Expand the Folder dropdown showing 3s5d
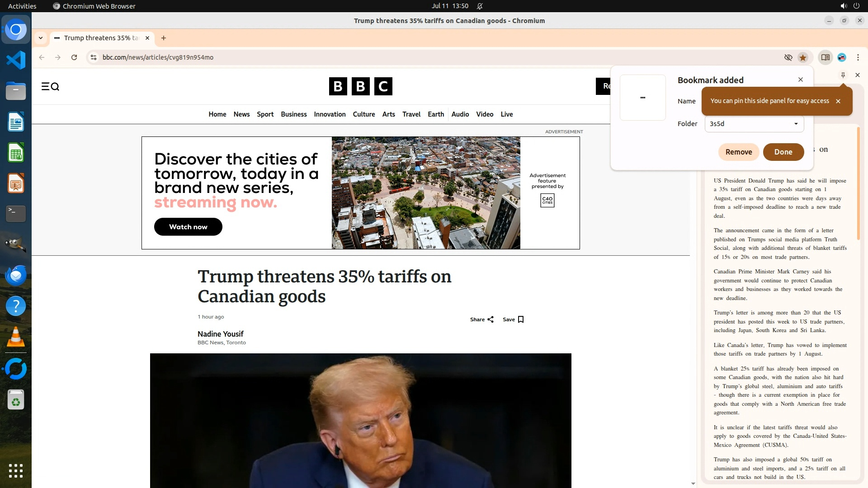868x488 pixels. 754,124
